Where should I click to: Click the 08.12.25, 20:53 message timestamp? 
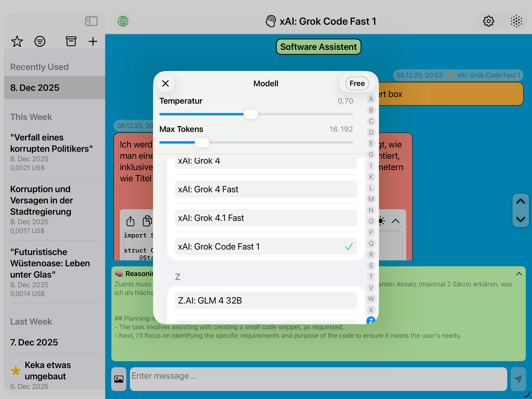click(x=419, y=75)
